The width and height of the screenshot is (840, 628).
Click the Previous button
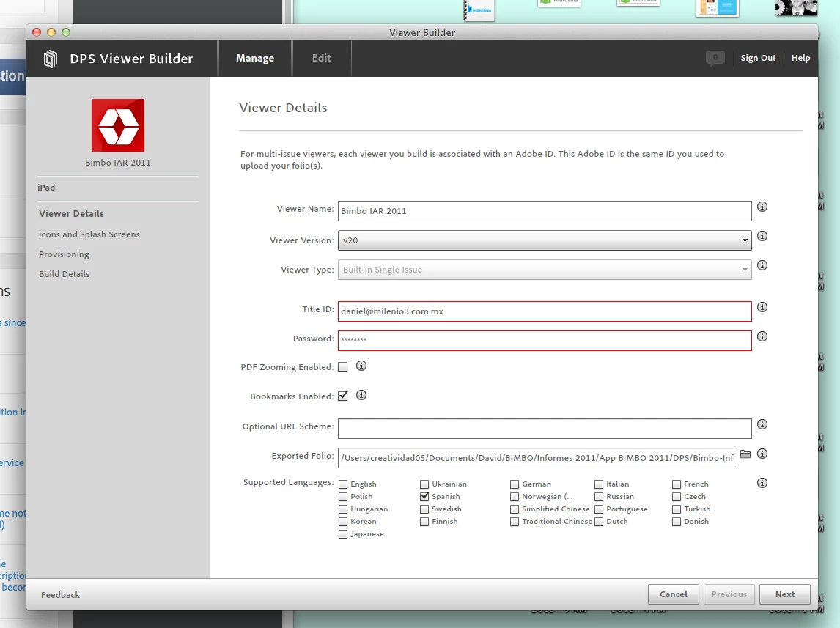(729, 594)
